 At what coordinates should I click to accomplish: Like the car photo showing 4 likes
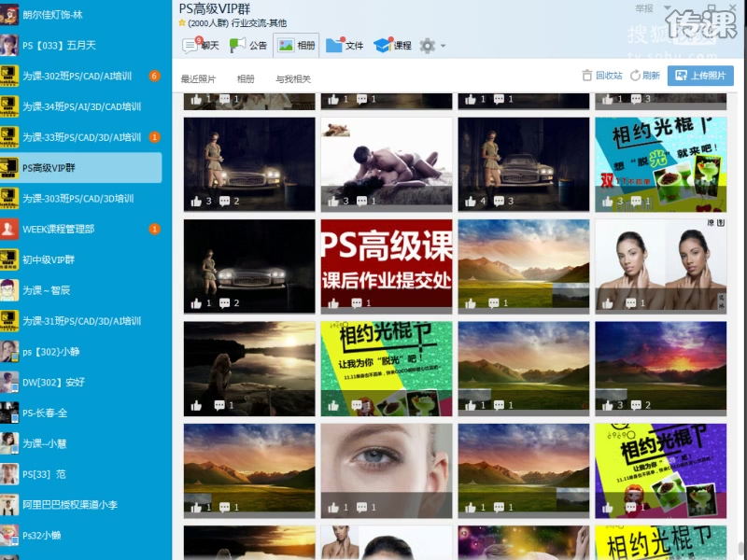click(x=471, y=202)
